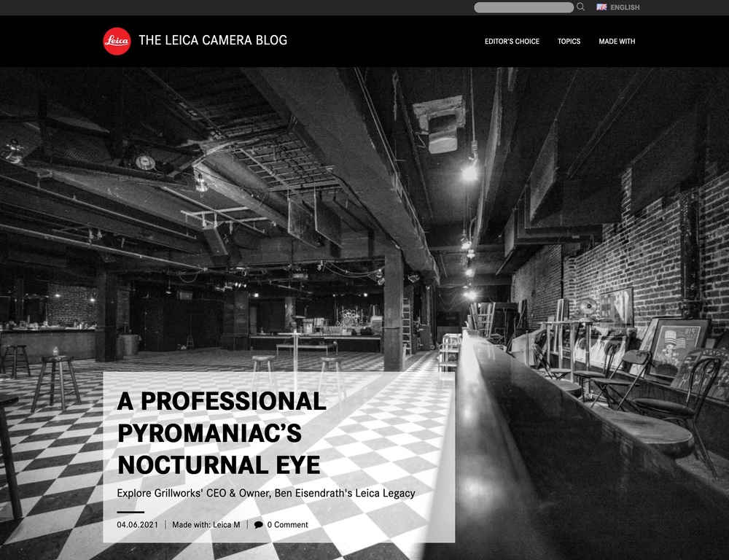
Task: Click The Leica Camera Blog title
Action: [x=213, y=40]
